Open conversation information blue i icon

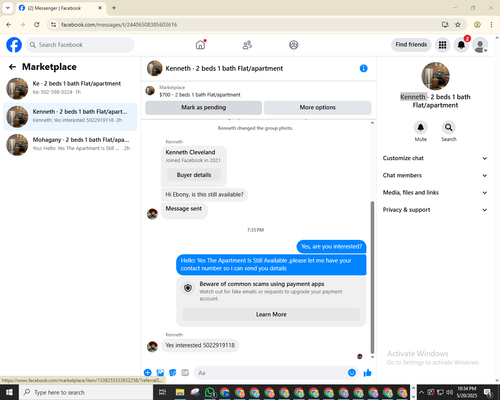[363, 68]
